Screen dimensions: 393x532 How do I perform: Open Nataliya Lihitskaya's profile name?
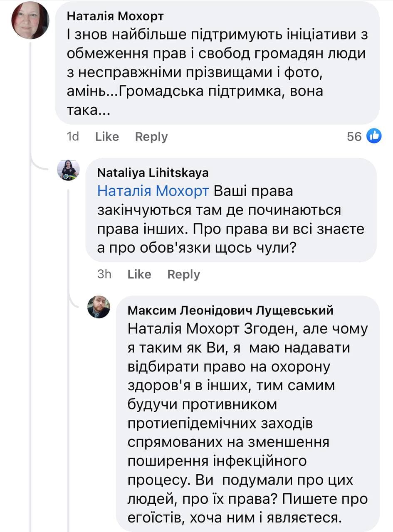pyautogui.click(x=153, y=172)
